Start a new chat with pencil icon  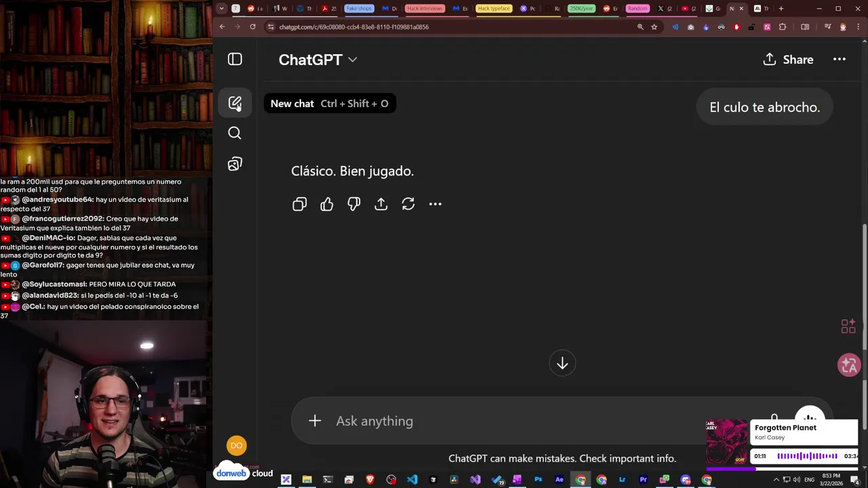tap(235, 103)
